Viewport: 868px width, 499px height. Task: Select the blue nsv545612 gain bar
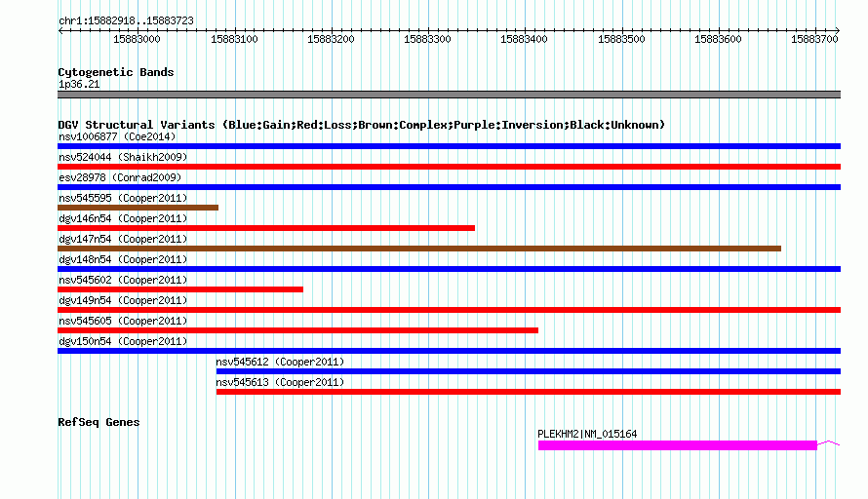529,371
